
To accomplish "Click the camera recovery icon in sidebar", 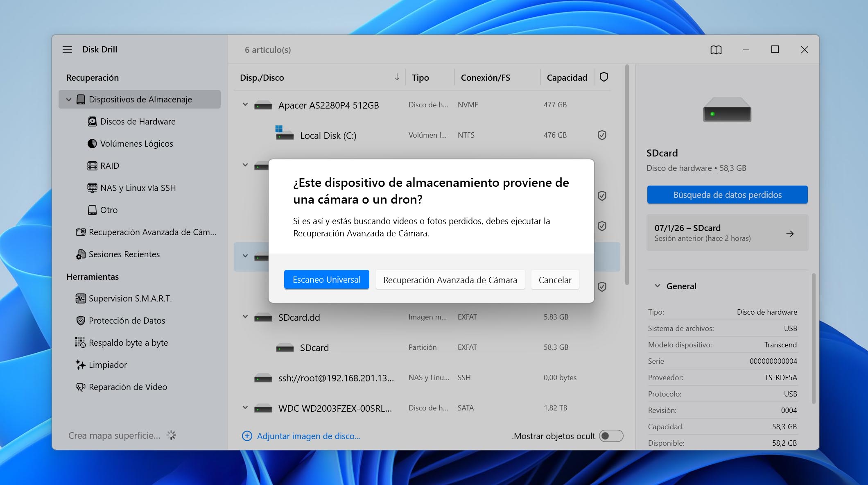I will (x=81, y=232).
